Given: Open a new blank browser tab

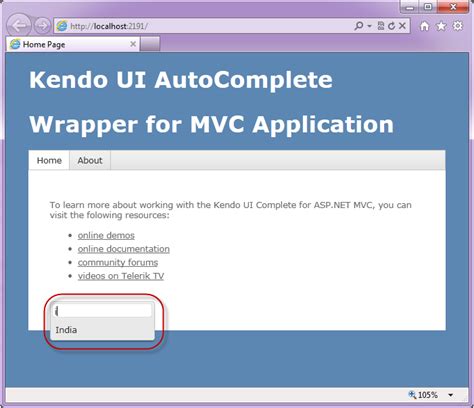Looking at the screenshot, I should pyautogui.click(x=150, y=44).
